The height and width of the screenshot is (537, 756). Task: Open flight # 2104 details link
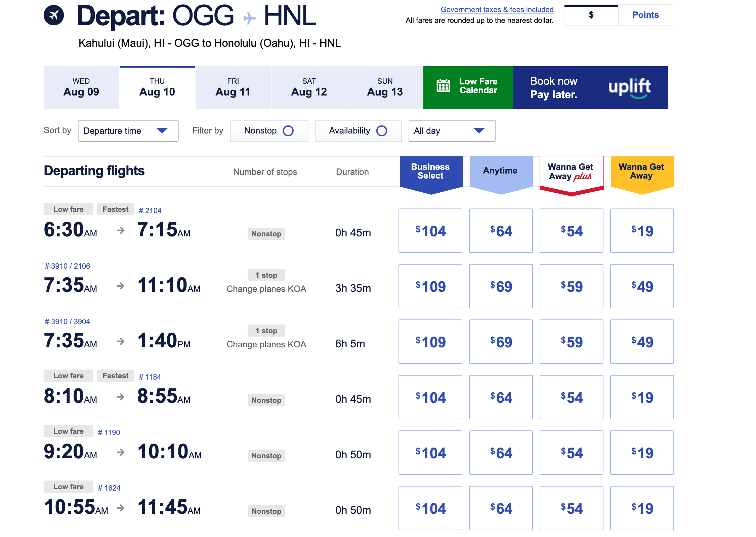coord(150,211)
